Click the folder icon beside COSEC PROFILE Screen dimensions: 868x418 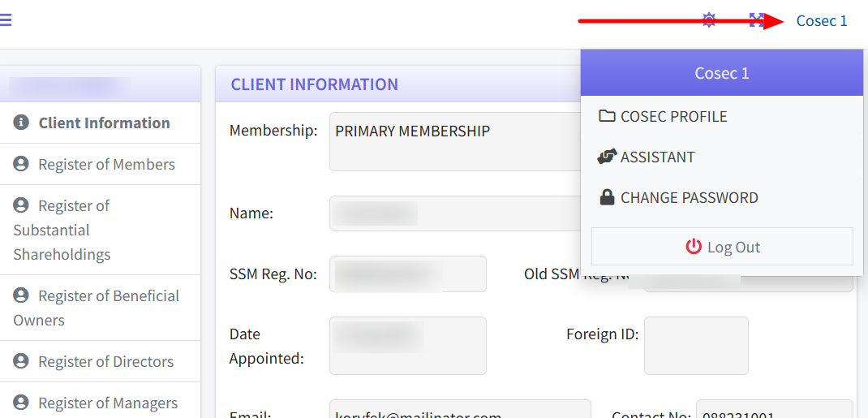coord(607,116)
